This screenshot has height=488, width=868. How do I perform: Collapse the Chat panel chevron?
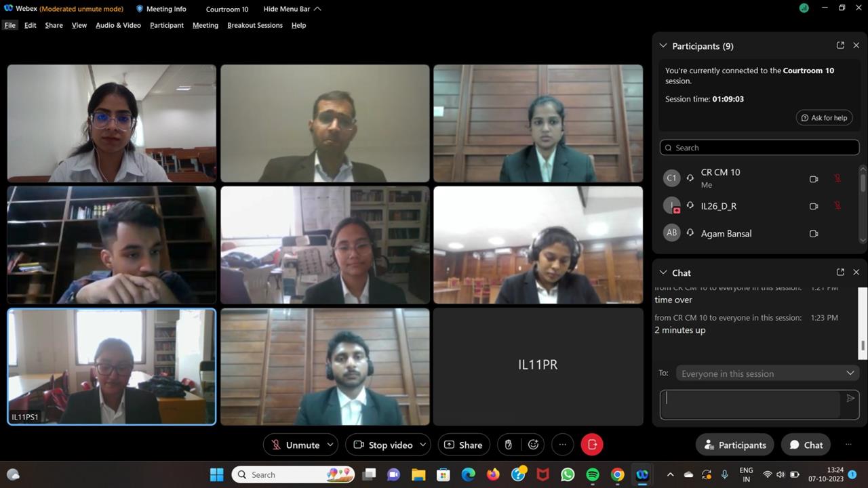663,272
